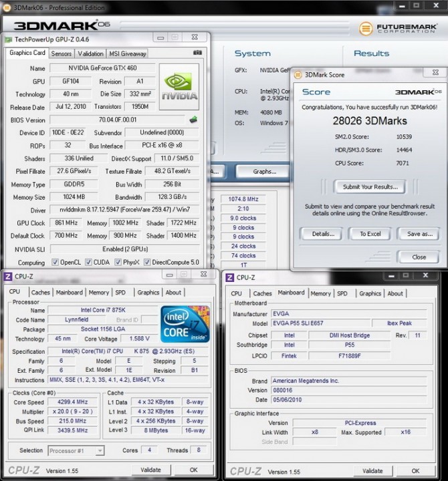Open Caches tab in left CPU-Z window
The image size is (448, 481).
point(41,293)
